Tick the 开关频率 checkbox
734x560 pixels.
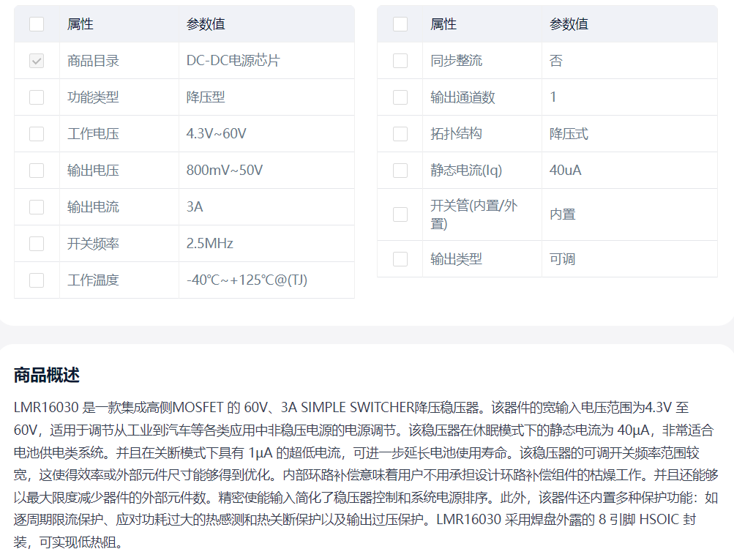37,244
